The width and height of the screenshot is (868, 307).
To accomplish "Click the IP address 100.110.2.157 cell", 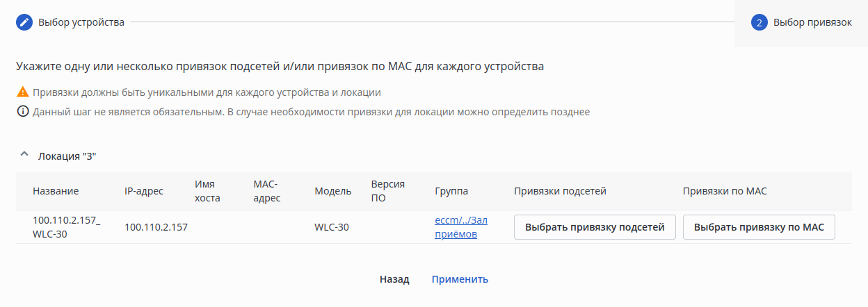I will 156,227.
